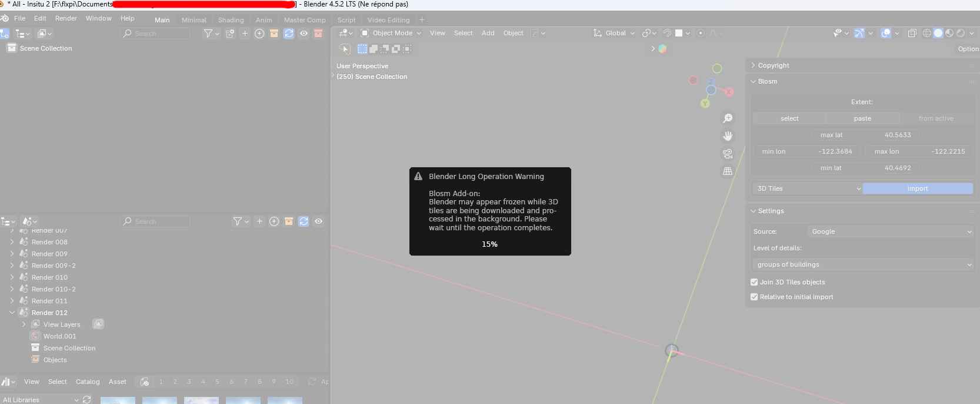Open the Render menu
Screen dimensions: 980x404
(x=66, y=18)
